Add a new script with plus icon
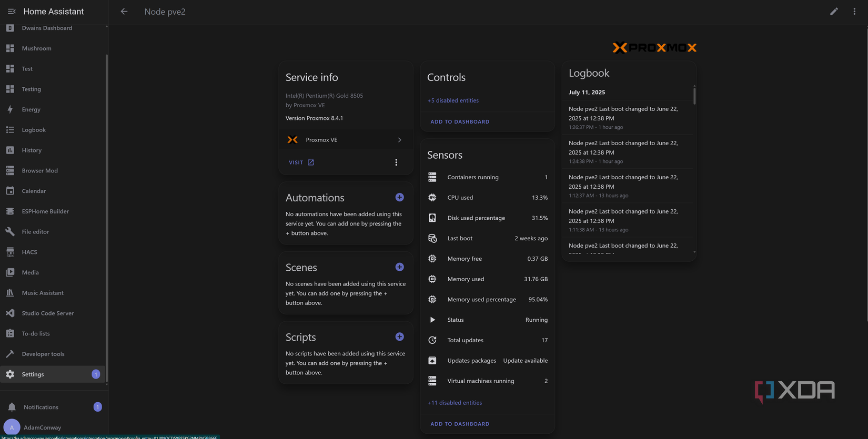Screen dimensions: 868x439 pyautogui.click(x=400, y=336)
